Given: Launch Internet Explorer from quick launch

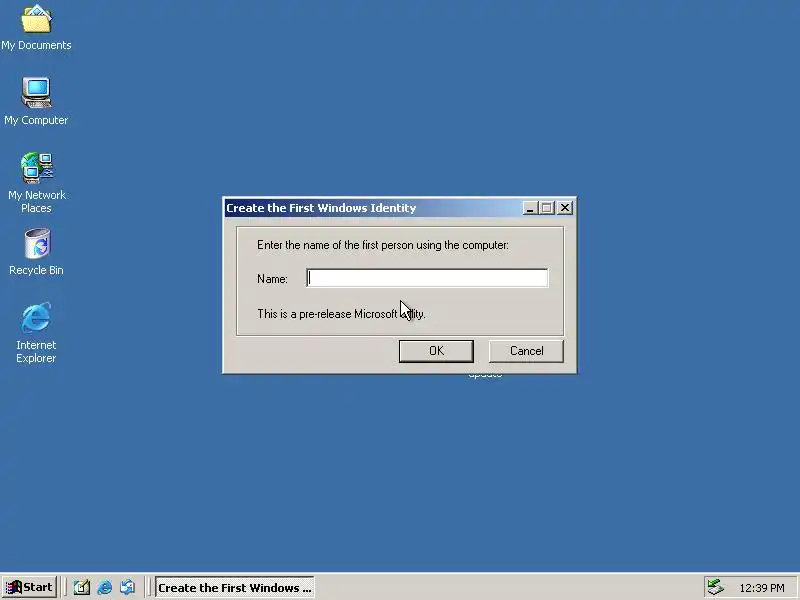Looking at the screenshot, I should 105,587.
